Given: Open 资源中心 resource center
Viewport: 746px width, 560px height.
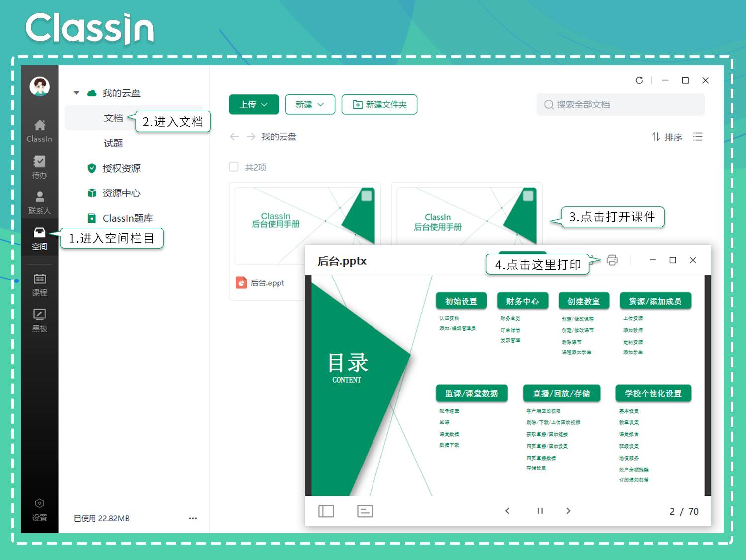Looking at the screenshot, I should pos(121,193).
